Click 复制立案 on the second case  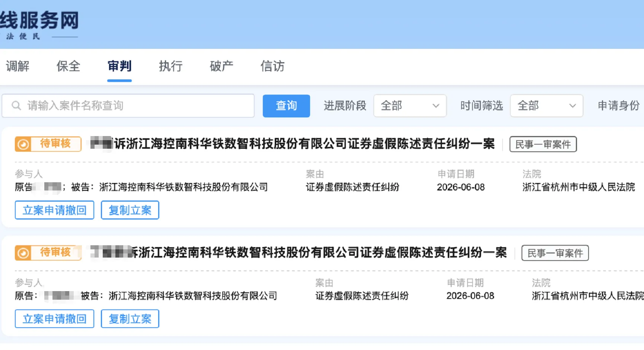coord(130,319)
